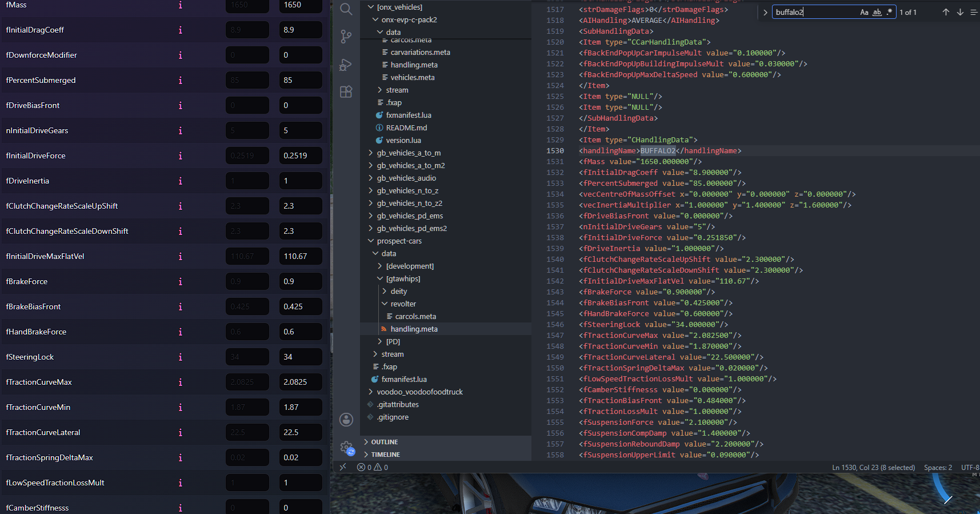Toggle Match Whole Word in find widget
Screen dimensions: 980x514
pos(877,12)
